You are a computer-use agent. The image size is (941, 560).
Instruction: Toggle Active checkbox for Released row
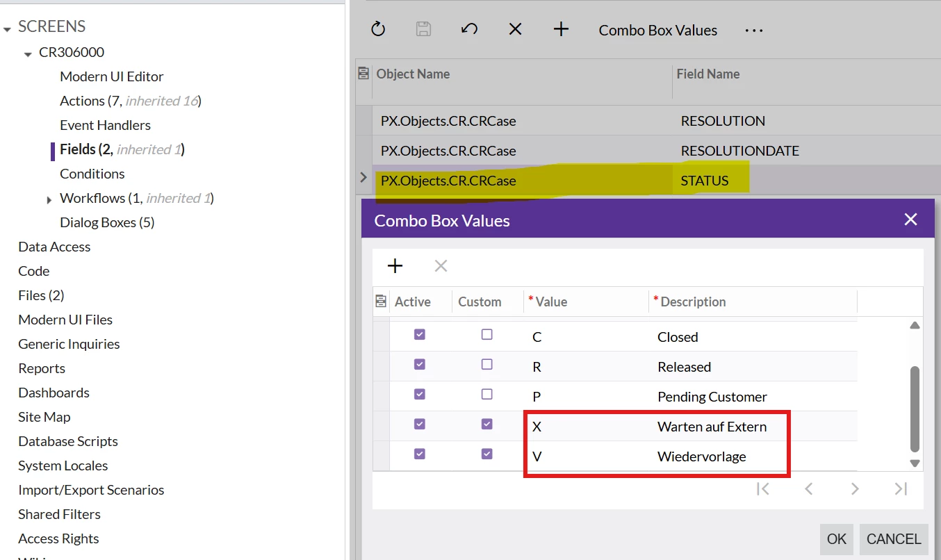(x=419, y=365)
